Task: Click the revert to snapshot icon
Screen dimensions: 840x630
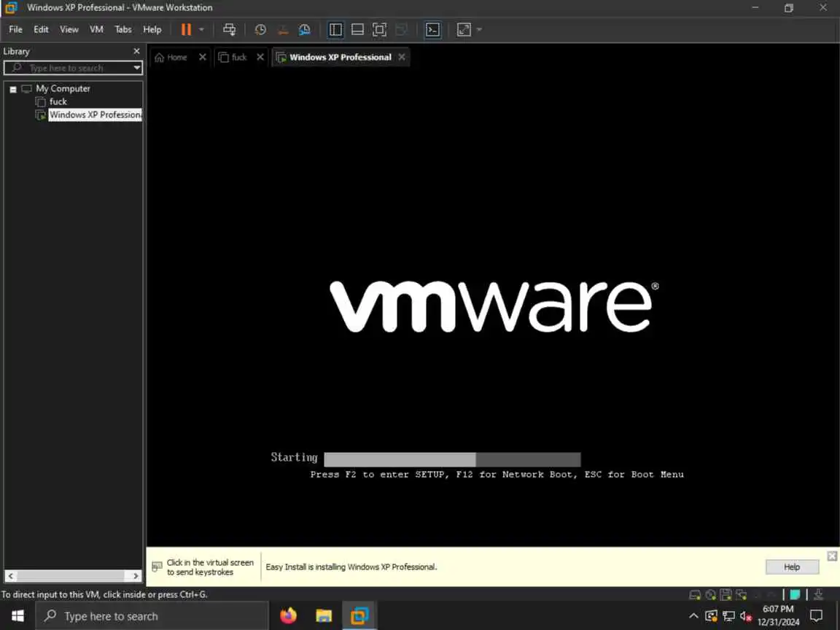Action: point(283,29)
